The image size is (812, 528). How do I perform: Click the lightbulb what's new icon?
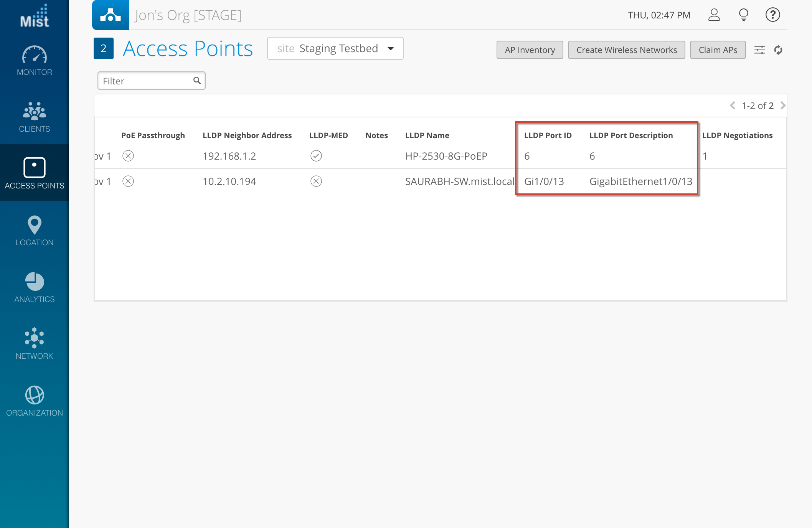point(743,15)
